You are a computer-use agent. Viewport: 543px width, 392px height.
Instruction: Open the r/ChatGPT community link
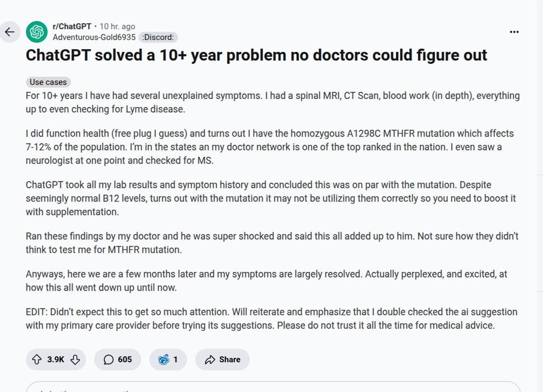[x=71, y=26]
